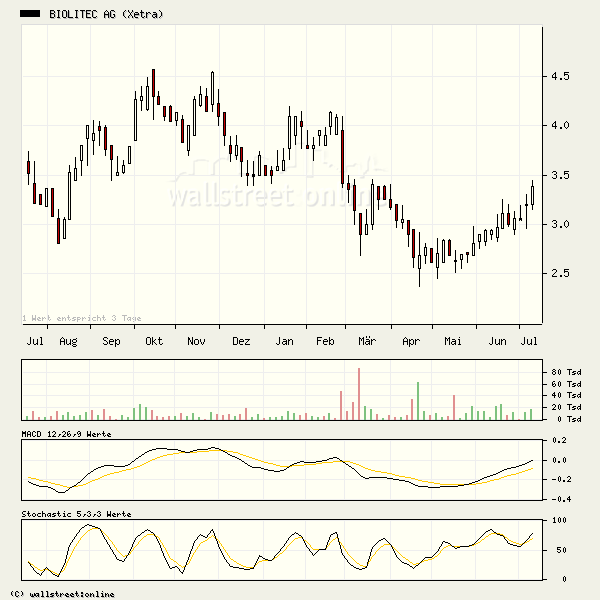Image resolution: width=600 pixels, height=600 pixels.
Task: Click the Feb month marker on time axis
Action: point(324,342)
